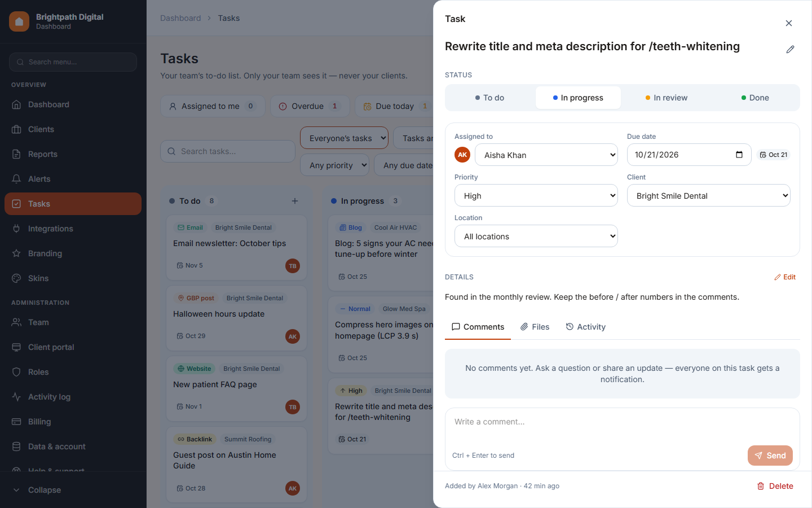
Task: Open Alerts in the sidebar
Action: coord(73,179)
